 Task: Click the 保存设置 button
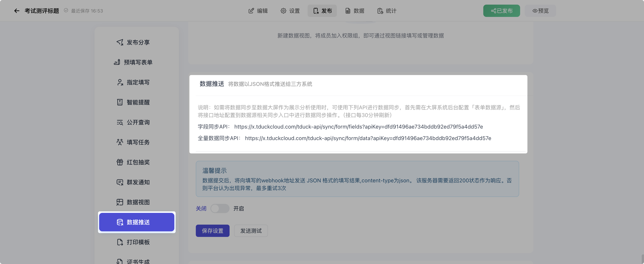coord(212,231)
